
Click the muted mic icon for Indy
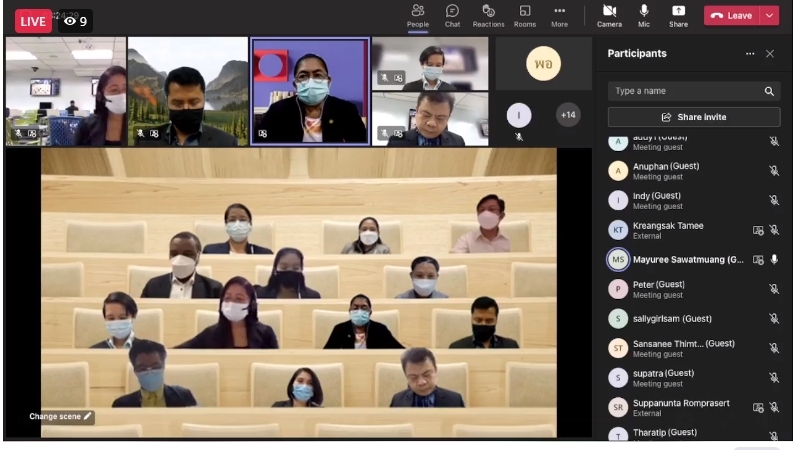[x=774, y=200]
